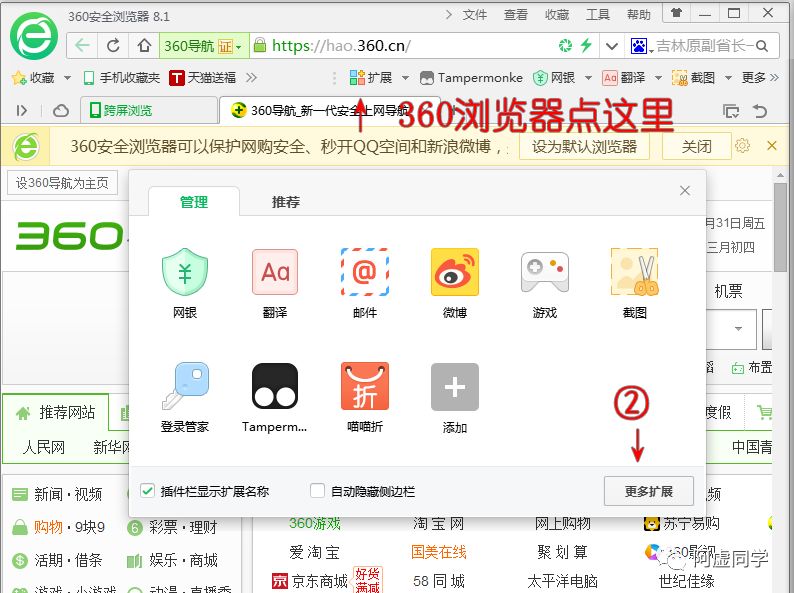Screen dimensions: 794x593
Task: Click the 360 browser logo at top left
Action: coord(34,36)
